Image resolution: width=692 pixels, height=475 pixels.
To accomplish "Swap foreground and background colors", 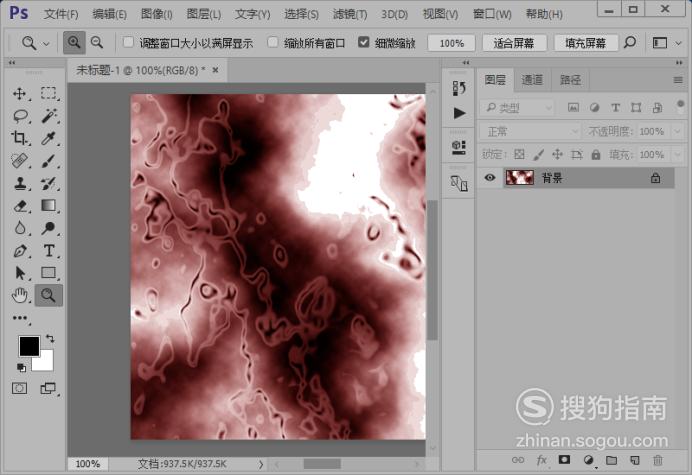I will [x=50, y=339].
